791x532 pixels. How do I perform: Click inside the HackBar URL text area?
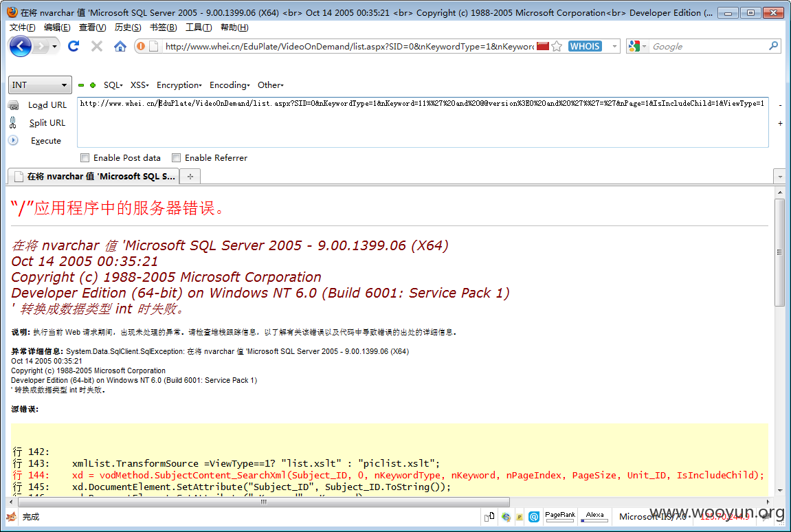tap(423, 122)
